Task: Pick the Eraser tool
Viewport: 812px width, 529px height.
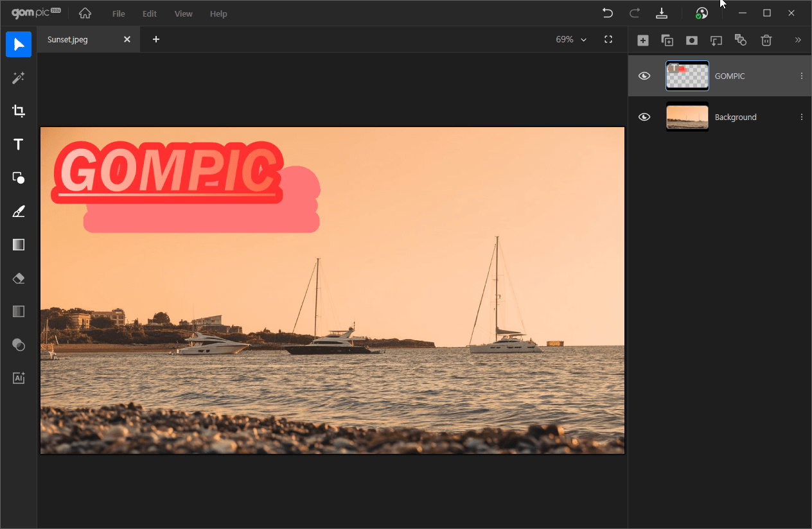Action: [x=19, y=278]
